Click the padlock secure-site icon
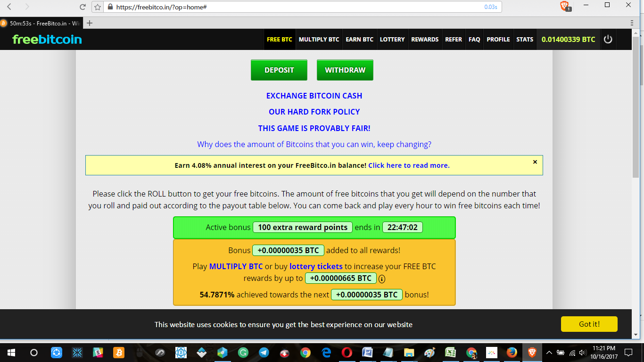 110,7
